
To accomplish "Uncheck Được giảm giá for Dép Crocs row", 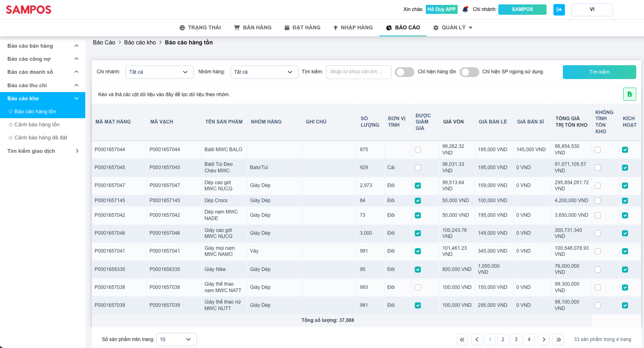I will point(418,200).
